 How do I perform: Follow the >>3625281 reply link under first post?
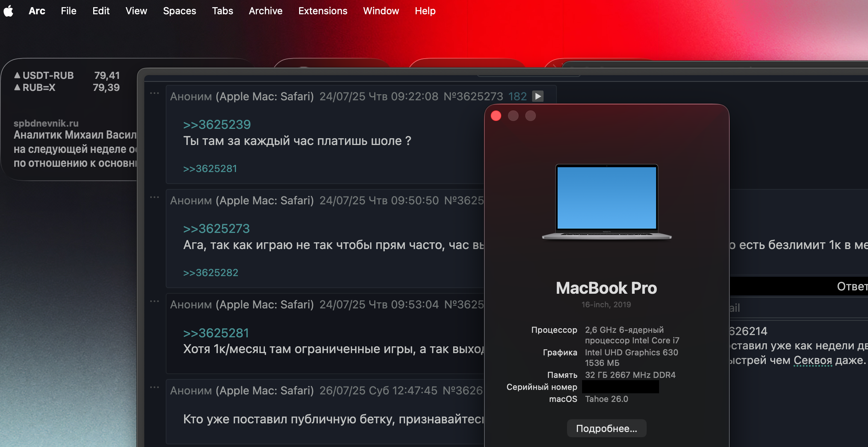click(x=210, y=169)
